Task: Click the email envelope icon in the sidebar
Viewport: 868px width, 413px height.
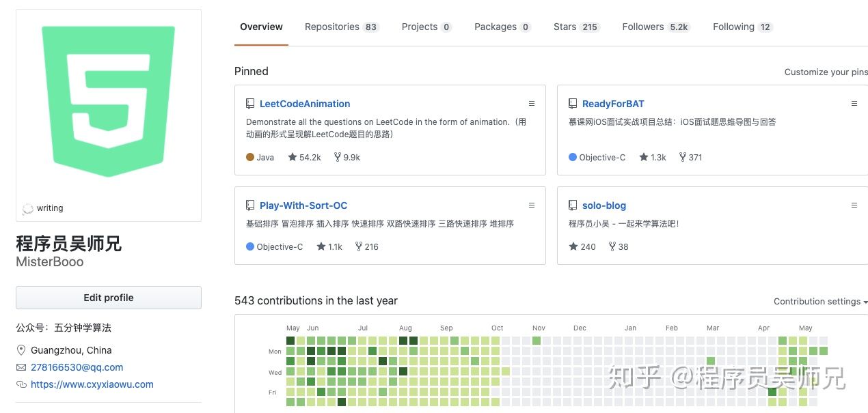Action: click(x=21, y=367)
